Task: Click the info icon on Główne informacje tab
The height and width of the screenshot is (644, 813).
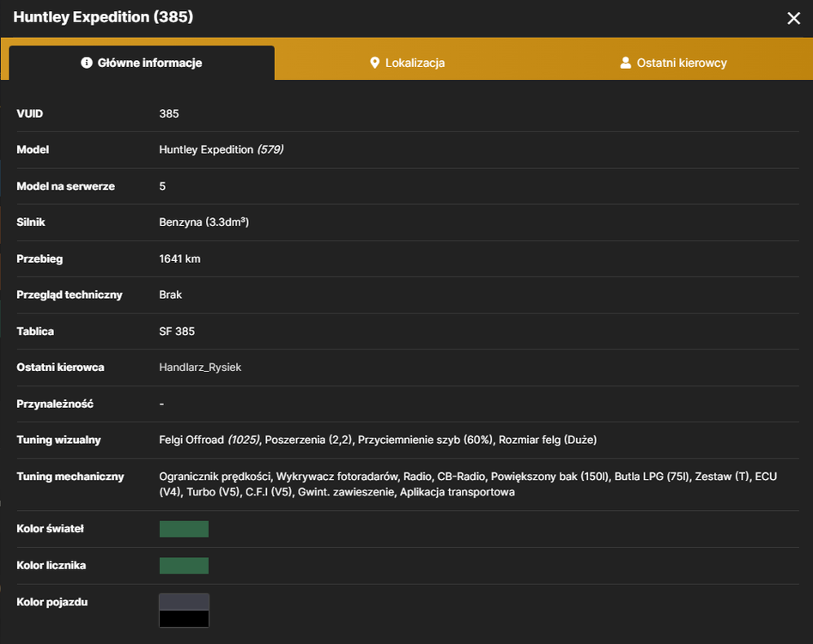Action: [87, 63]
